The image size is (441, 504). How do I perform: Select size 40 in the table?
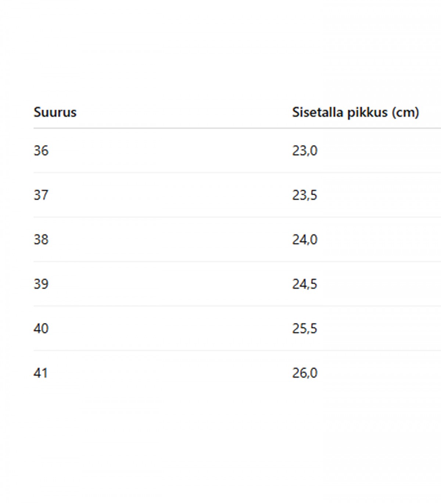[41, 328]
